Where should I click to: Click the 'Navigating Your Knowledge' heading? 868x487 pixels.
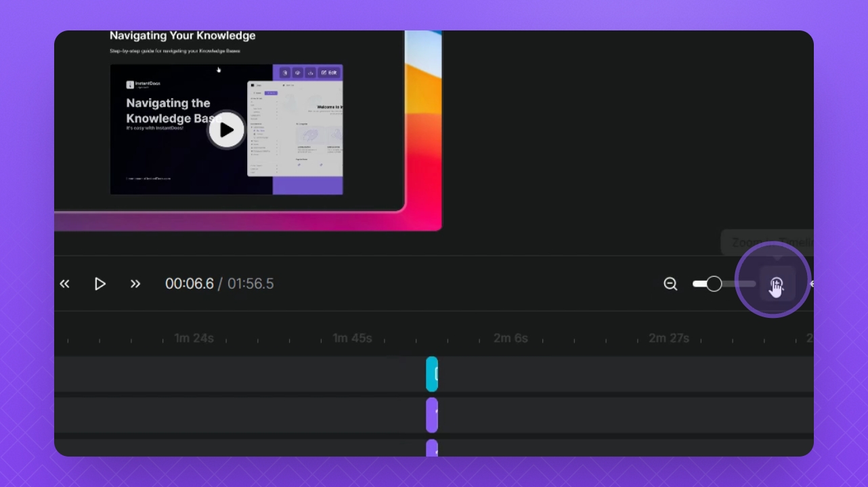[183, 36]
